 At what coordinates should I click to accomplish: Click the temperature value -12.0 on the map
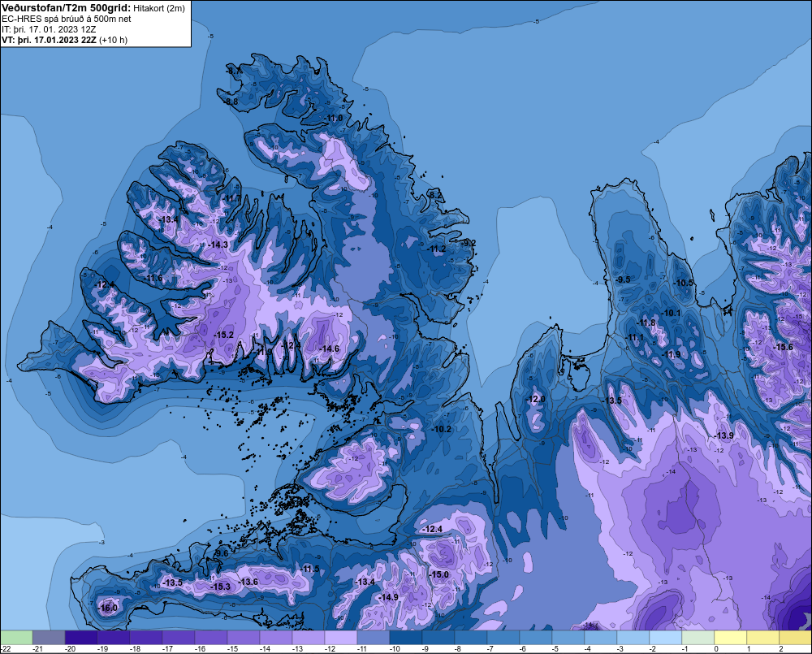point(535,399)
